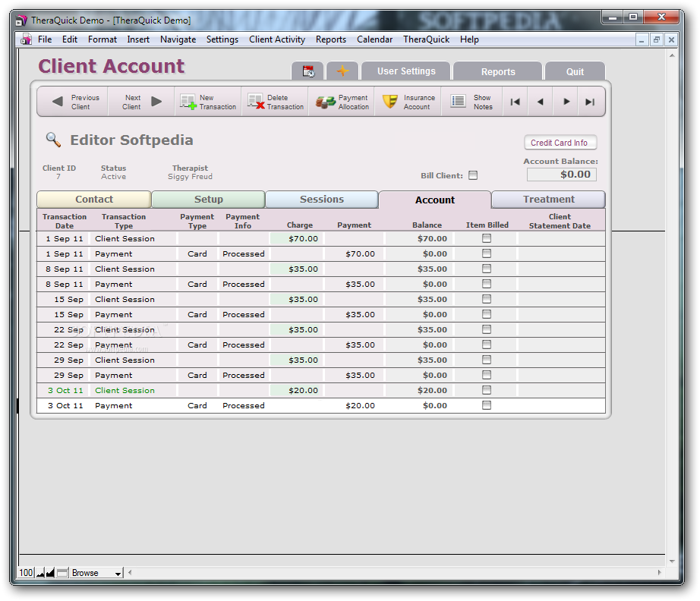Check Item Billed for 3 Oct Client Session

(x=487, y=390)
